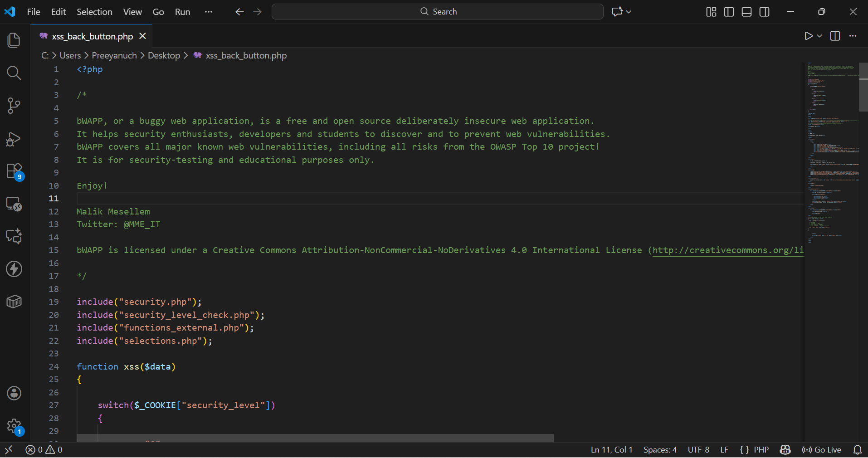Expand the run button dropdown arrow

point(819,36)
